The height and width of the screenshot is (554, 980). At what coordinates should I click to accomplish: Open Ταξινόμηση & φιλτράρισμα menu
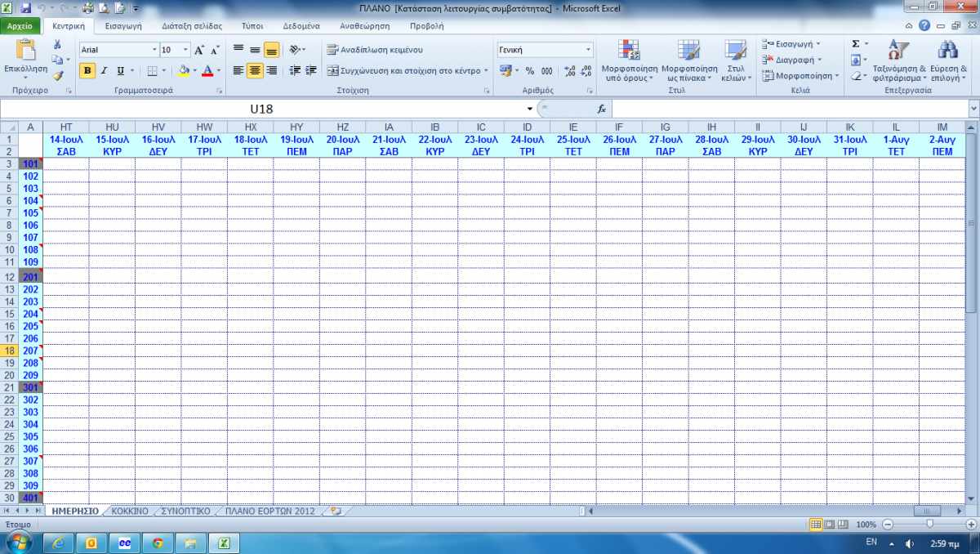899,60
